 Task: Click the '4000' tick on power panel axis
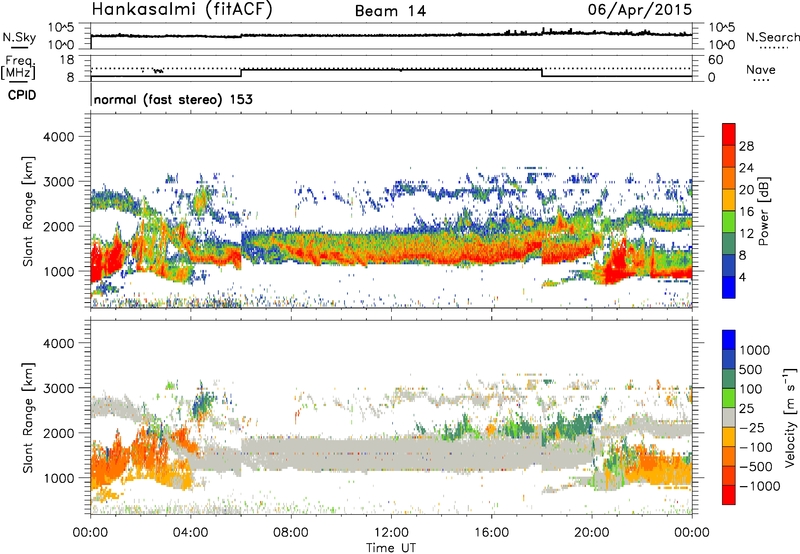58,137
